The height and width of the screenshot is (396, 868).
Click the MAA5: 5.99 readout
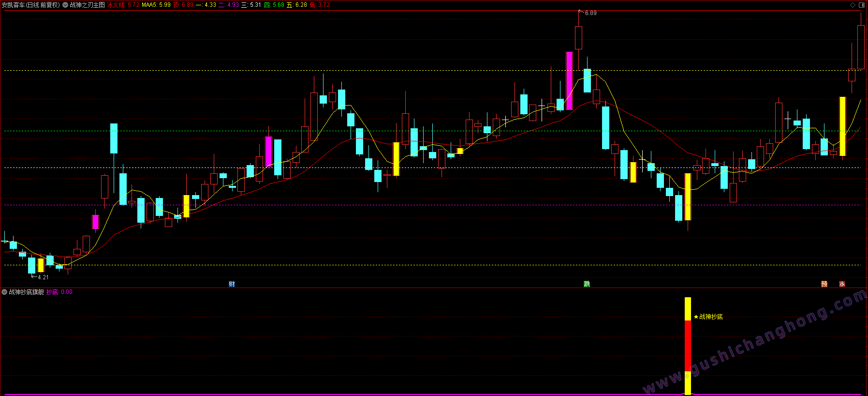tap(156, 5)
